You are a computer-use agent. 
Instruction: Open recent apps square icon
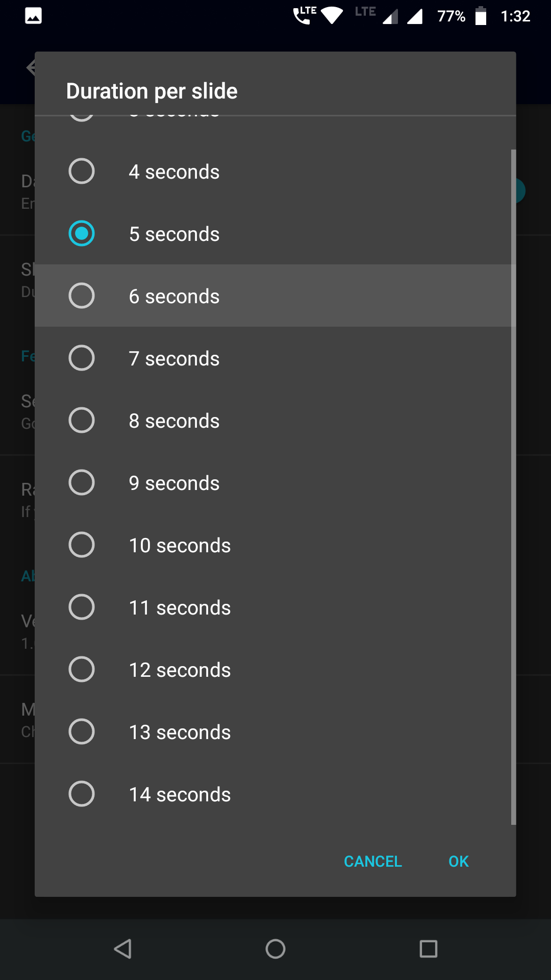pyautogui.click(x=428, y=949)
